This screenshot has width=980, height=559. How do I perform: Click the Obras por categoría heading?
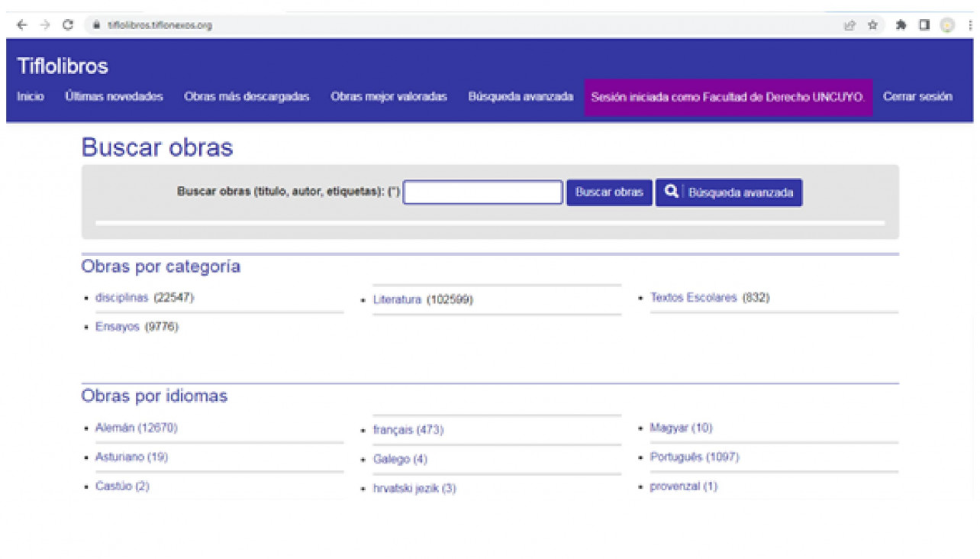tap(161, 267)
